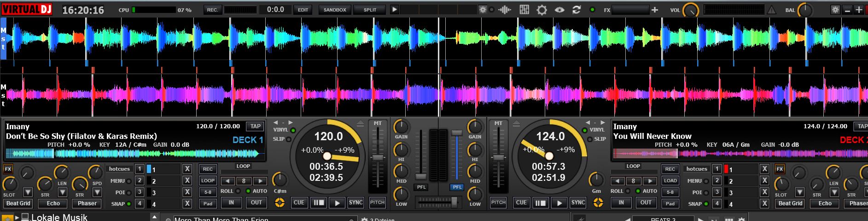This screenshot has height=221, width=868.
Task: Open Deck 2 Echo effect dropdown arrow
Action: (834, 192)
